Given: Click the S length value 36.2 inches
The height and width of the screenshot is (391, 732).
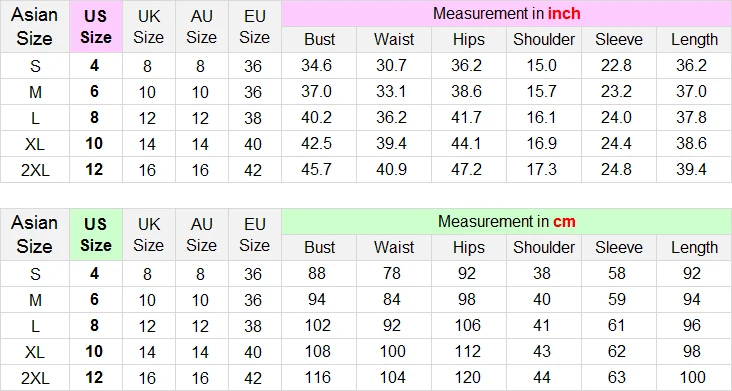Looking at the screenshot, I should (691, 65).
